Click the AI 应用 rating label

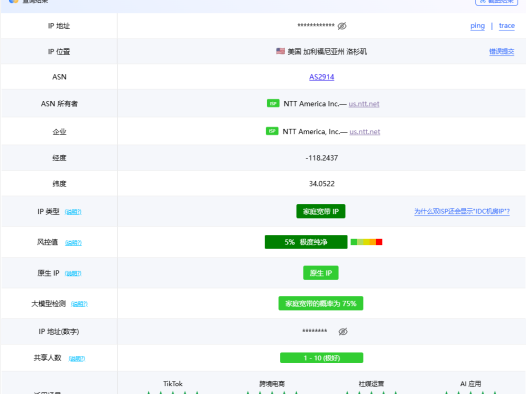[x=470, y=384]
